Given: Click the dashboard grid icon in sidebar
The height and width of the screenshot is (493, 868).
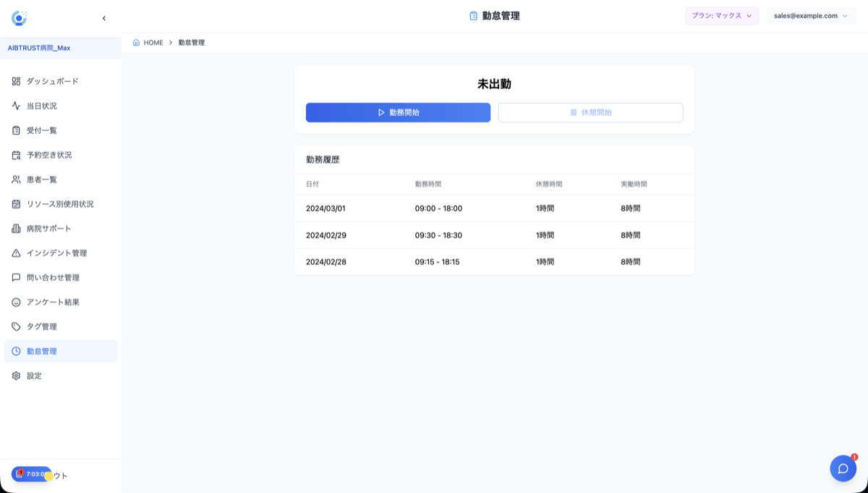Looking at the screenshot, I should point(16,81).
